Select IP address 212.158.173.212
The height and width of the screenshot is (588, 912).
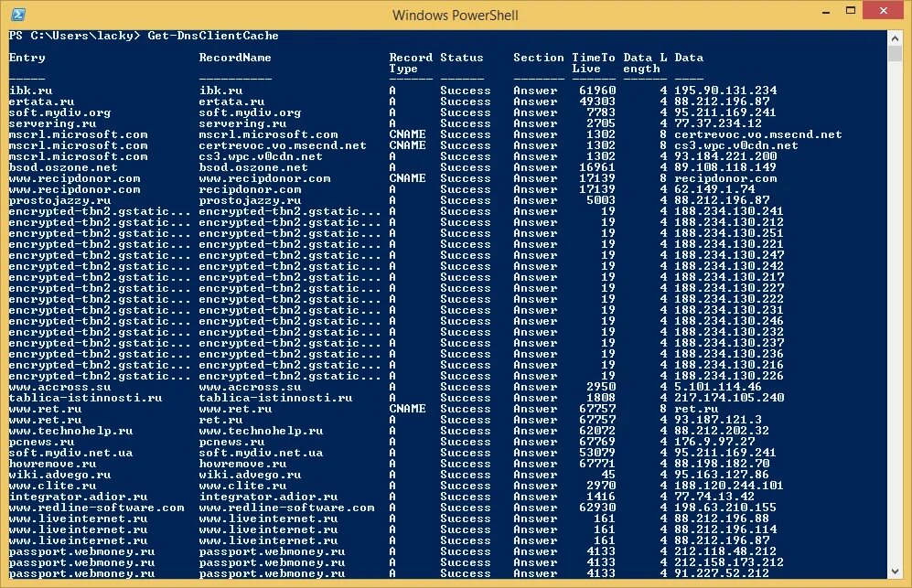pos(729,563)
